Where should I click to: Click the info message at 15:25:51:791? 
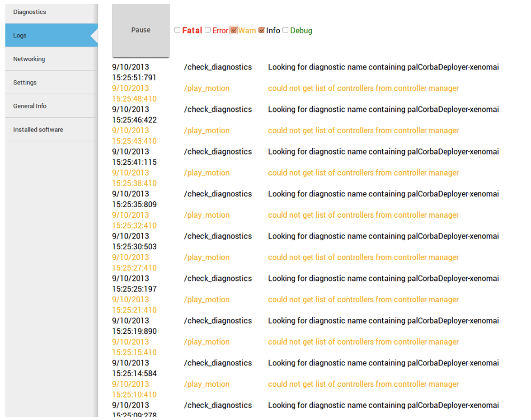(383, 67)
